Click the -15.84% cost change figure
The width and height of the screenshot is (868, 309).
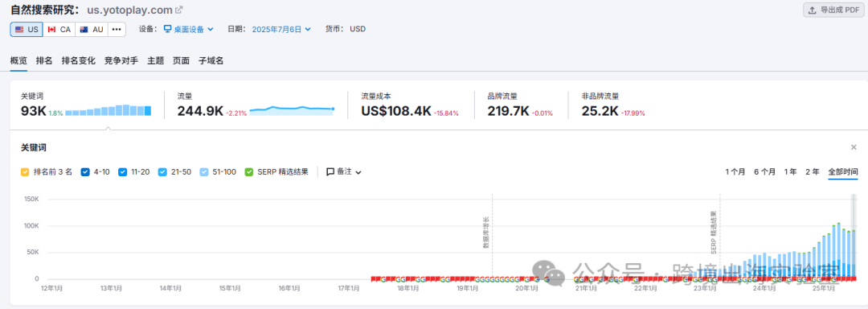[446, 113]
